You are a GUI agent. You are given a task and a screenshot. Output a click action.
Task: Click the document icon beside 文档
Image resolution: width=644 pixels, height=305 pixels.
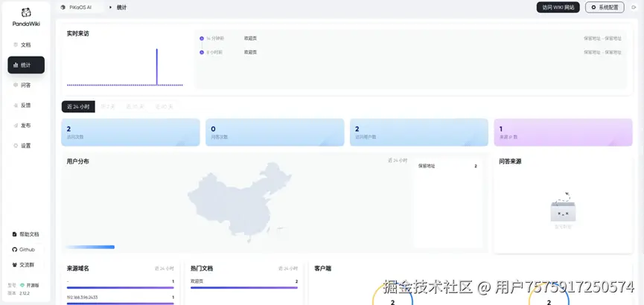tap(16, 45)
